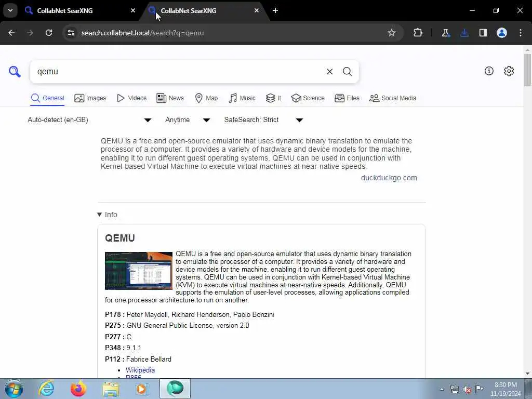Open network tray icon
The height and width of the screenshot is (399, 532).
click(x=455, y=389)
